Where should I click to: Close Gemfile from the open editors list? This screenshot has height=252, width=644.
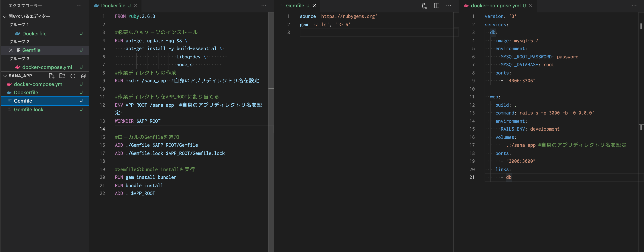[x=11, y=50]
